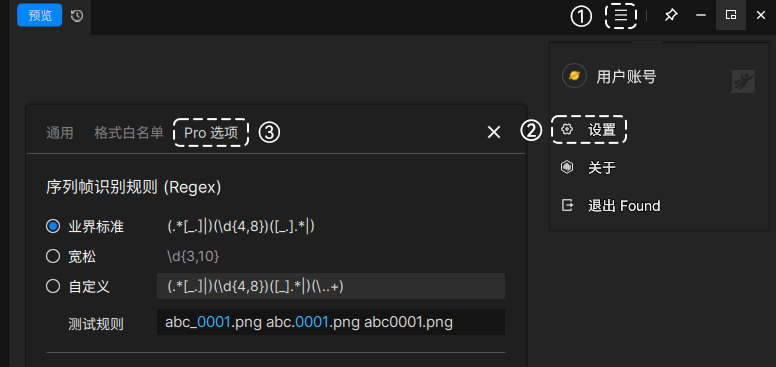Select the 宽松 radio option
Viewport: 776px width, 367px height.
pos(53,256)
